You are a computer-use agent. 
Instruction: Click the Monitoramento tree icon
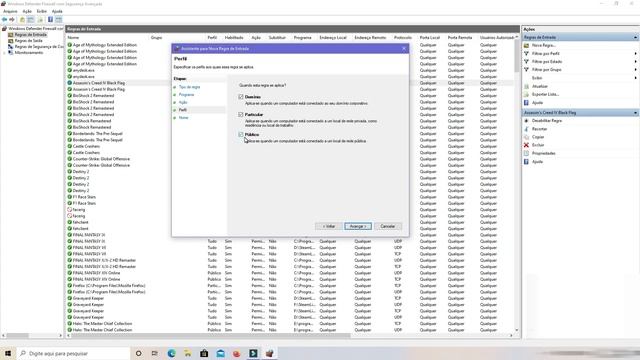point(11,53)
